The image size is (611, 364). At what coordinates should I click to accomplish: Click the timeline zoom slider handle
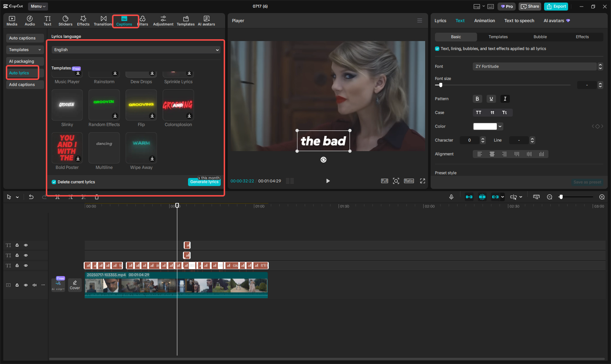click(561, 197)
